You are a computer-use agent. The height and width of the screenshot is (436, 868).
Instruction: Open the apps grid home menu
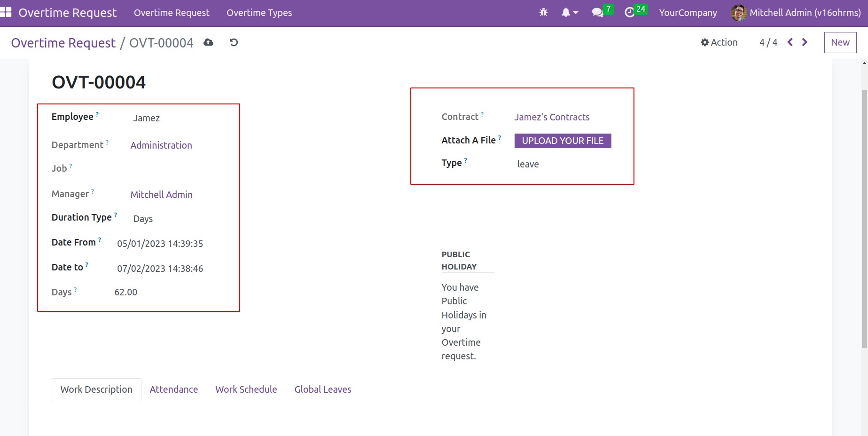tap(6, 13)
